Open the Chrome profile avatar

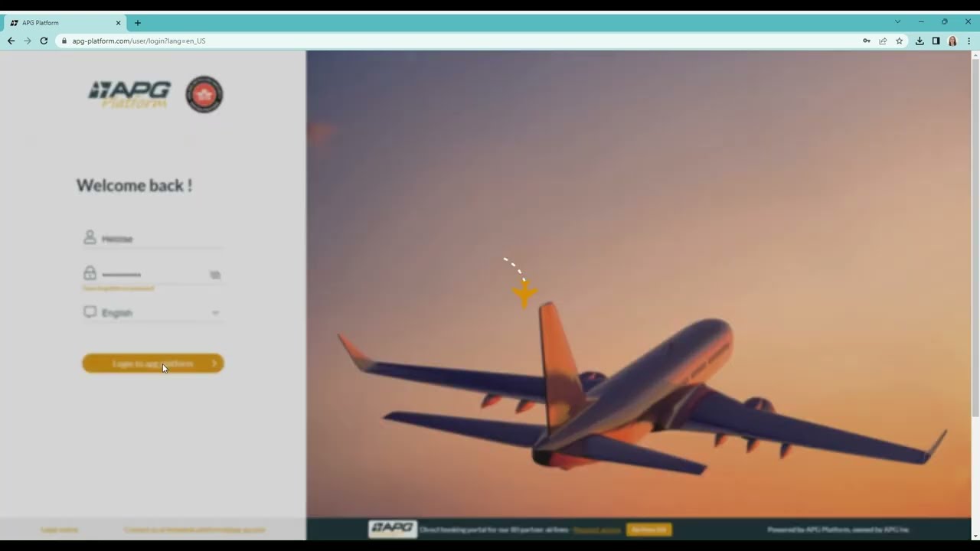(x=952, y=41)
